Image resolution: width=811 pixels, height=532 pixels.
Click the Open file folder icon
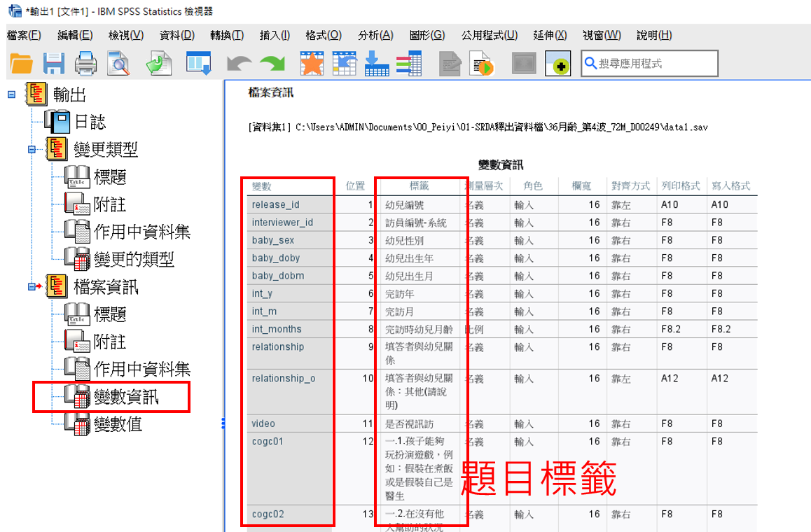[x=22, y=64]
